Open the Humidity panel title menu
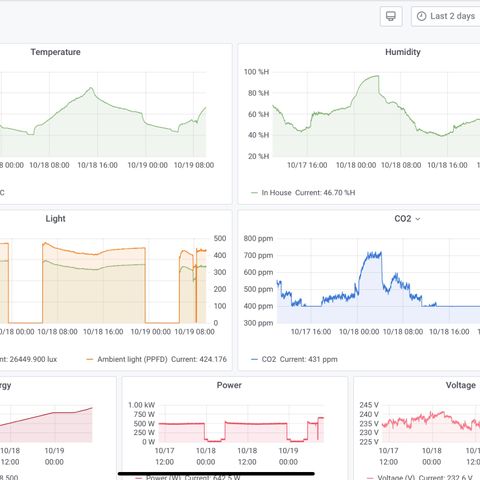This screenshot has height=480, width=480. coord(403,52)
